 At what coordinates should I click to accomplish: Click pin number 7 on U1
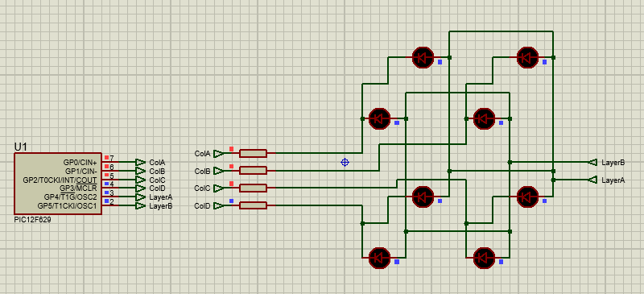click(112, 159)
